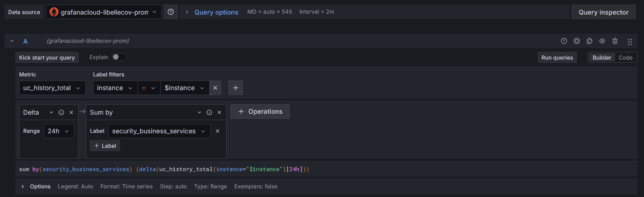Remove the Delta operation
The width and height of the screenshot is (644, 197).
[x=71, y=112]
